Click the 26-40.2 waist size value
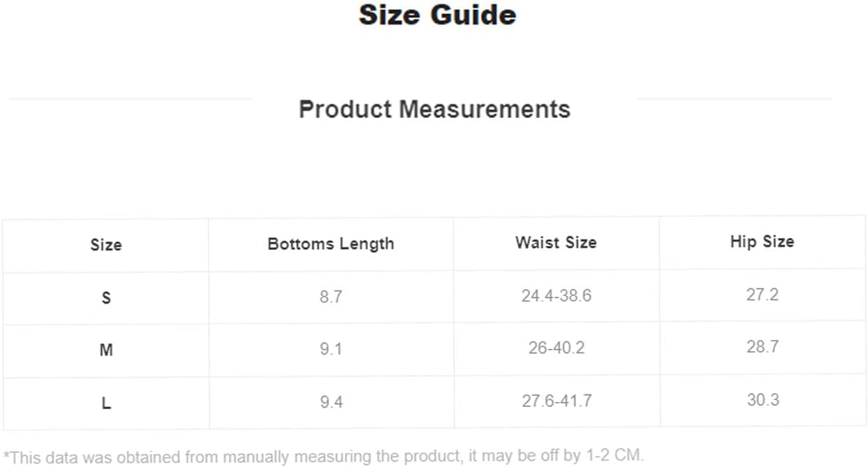The image size is (868, 467). pos(556,348)
